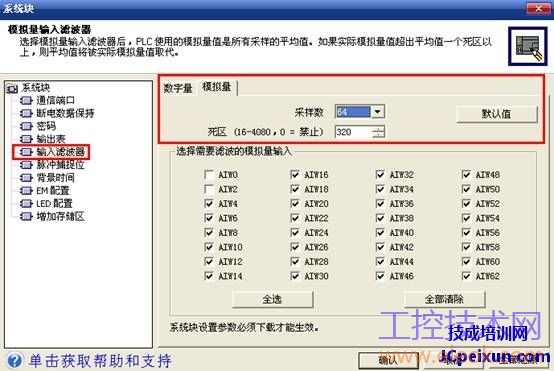Toggle the AIW62 checkbox
This screenshot has width=554, height=371.
pyautogui.click(x=466, y=276)
